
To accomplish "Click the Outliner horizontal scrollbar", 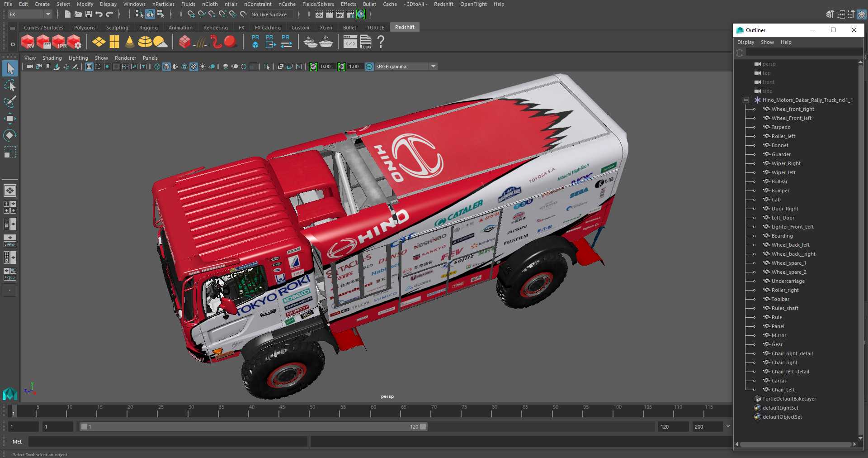I will tap(796, 444).
